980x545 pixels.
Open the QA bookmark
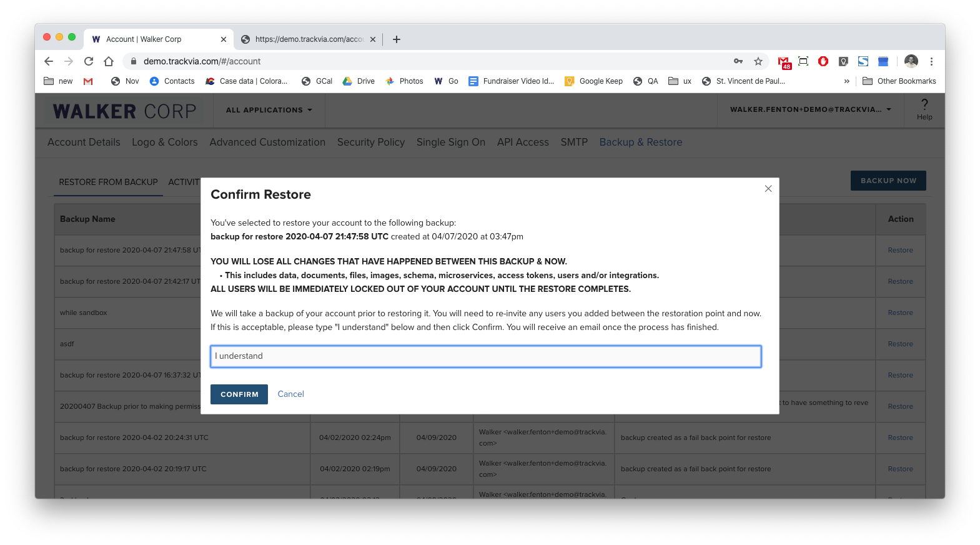pyautogui.click(x=646, y=81)
